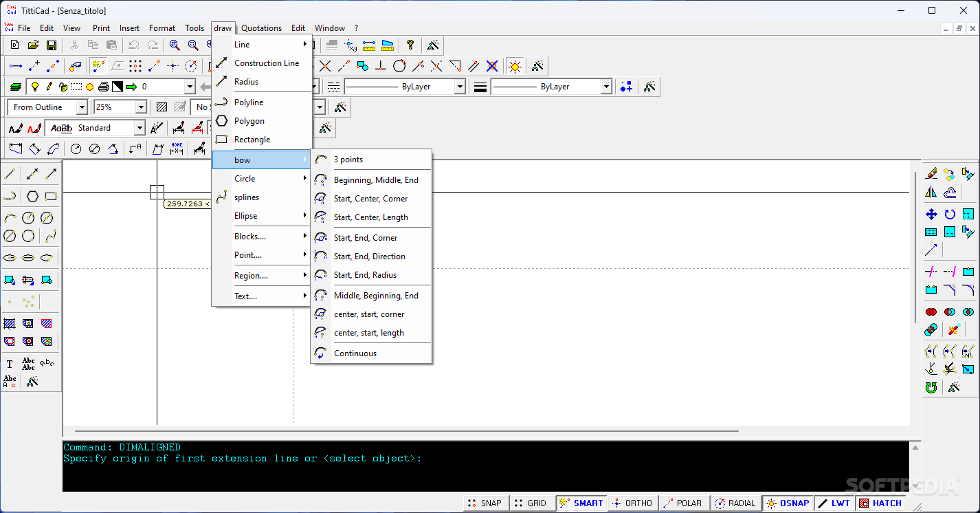Image resolution: width=980 pixels, height=513 pixels.
Task: Choose splines from draw menu
Action: (x=262, y=197)
